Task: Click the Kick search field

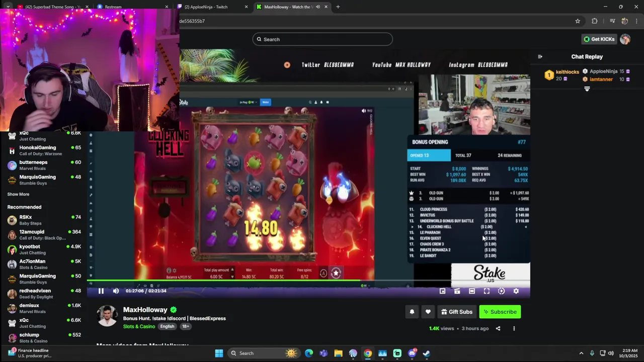Action: coord(323,39)
